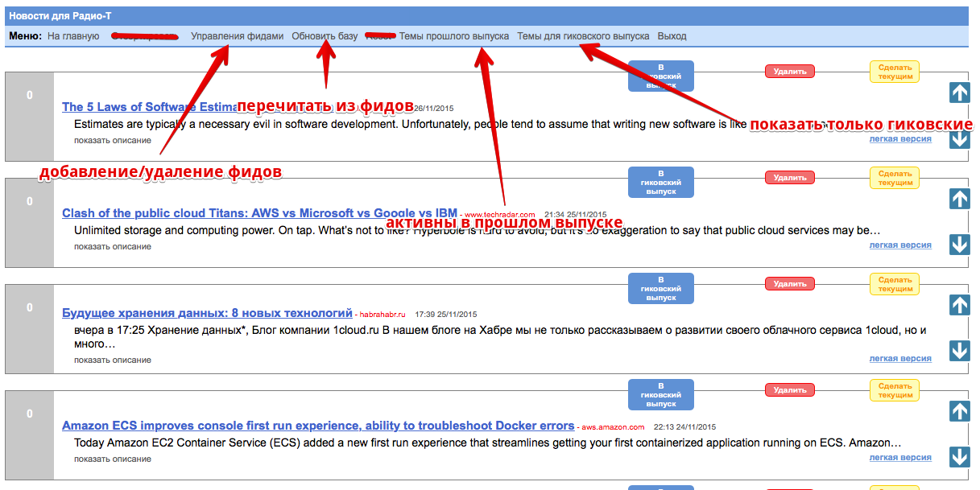Select Темы для гиковского выпуска in menu

click(582, 36)
